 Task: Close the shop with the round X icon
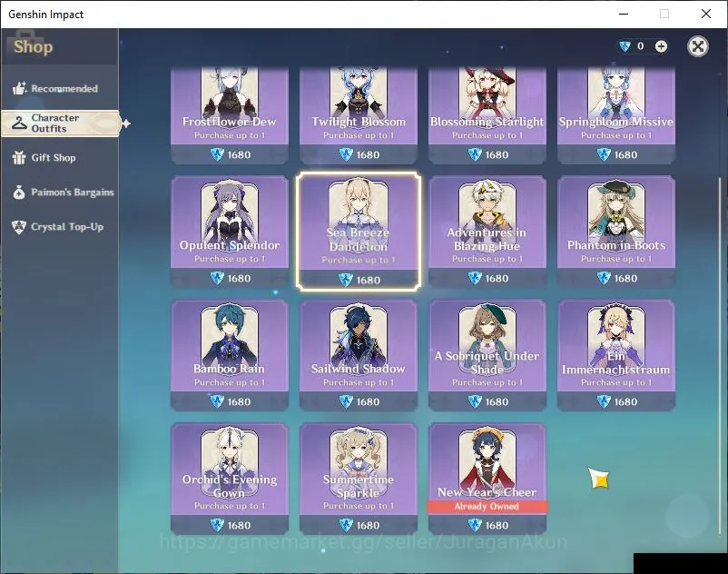tap(697, 46)
